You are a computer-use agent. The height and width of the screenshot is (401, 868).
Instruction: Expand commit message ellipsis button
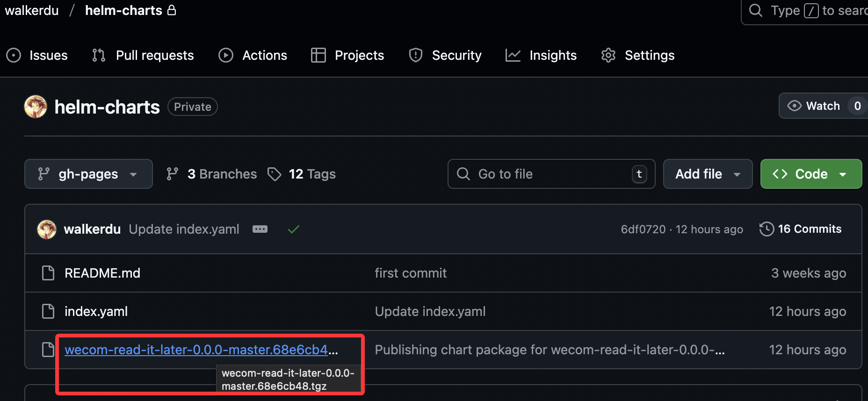(x=260, y=229)
